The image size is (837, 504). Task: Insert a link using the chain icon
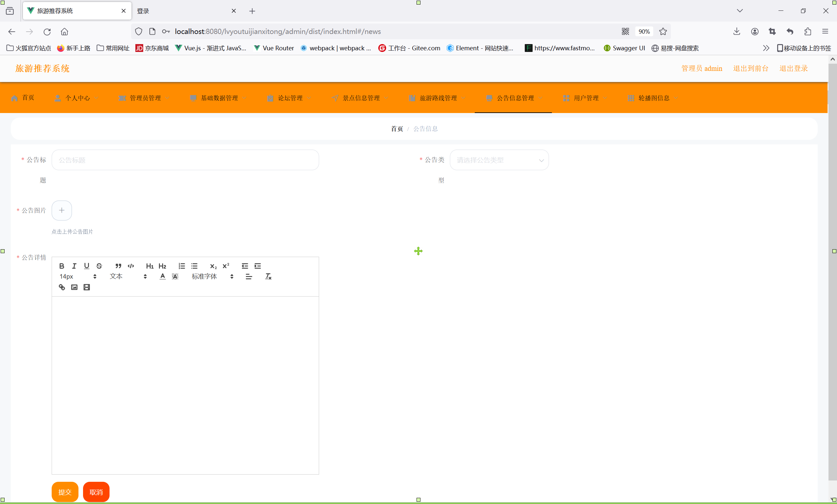(x=61, y=287)
